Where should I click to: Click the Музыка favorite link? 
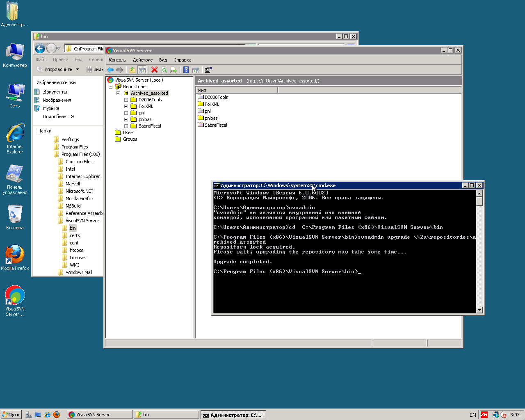click(x=51, y=108)
